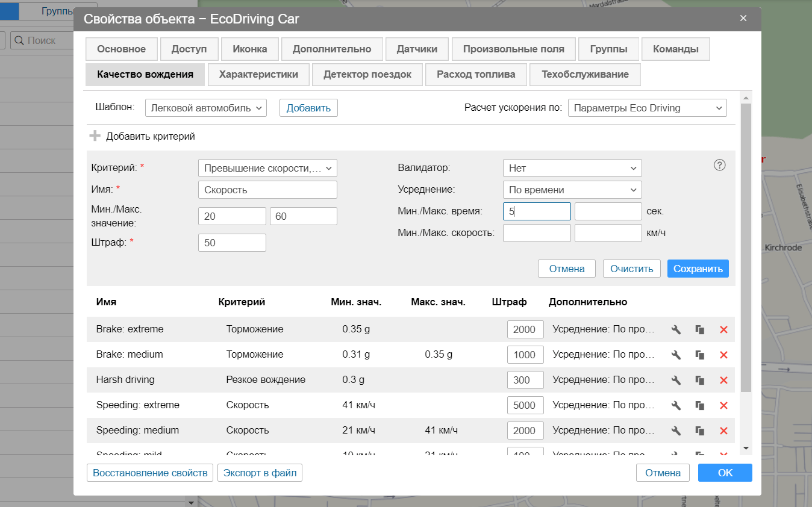Screen dimensions: 812x507
Task: Click the Поиск search field in left panel
Action: coord(42,40)
